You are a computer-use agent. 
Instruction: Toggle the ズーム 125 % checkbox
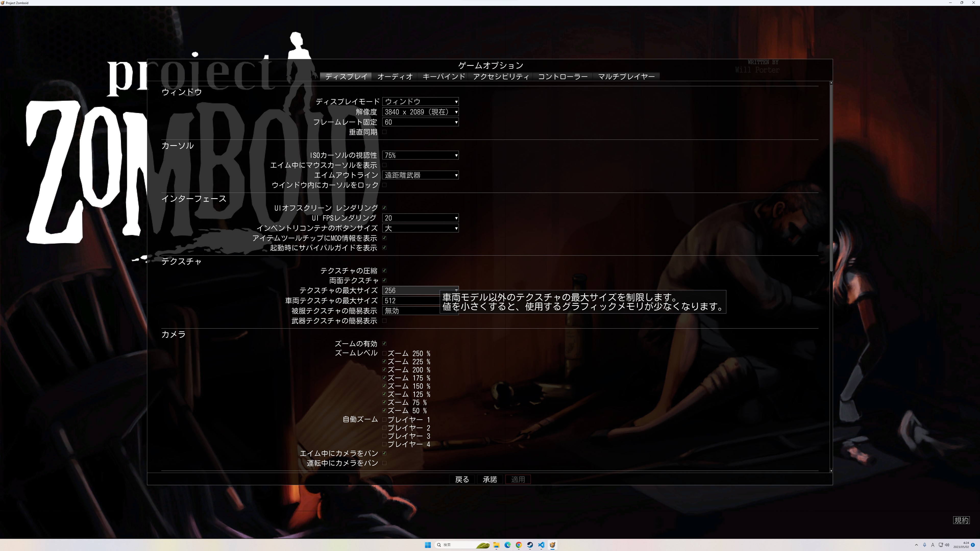(384, 394)
